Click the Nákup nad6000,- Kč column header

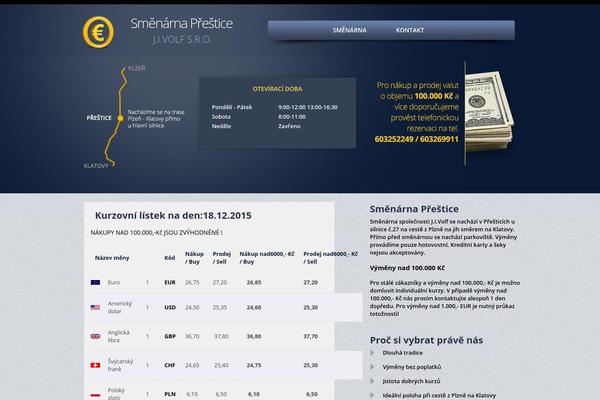coord(267,258)
